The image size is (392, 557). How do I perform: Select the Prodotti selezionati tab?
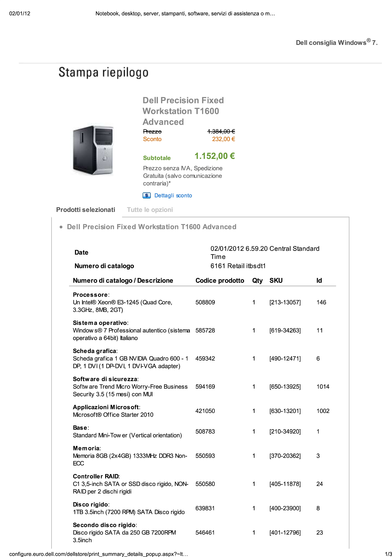[x=86, y=210]
